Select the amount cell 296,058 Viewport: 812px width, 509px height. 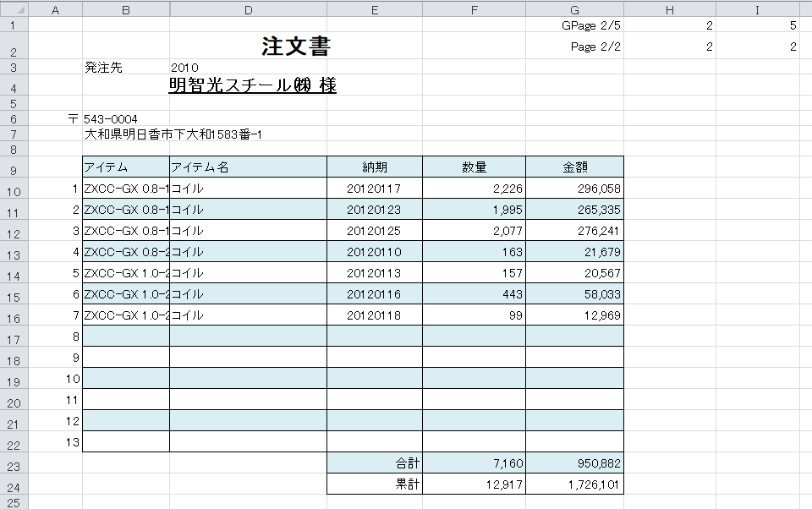pos(574,188)
